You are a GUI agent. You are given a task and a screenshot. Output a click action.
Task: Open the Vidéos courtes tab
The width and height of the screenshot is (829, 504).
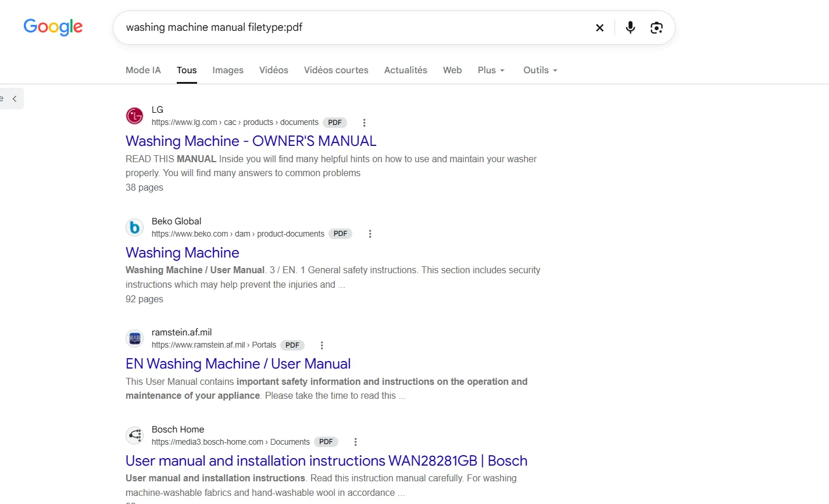pyautogui.click(x=336, y=70)
